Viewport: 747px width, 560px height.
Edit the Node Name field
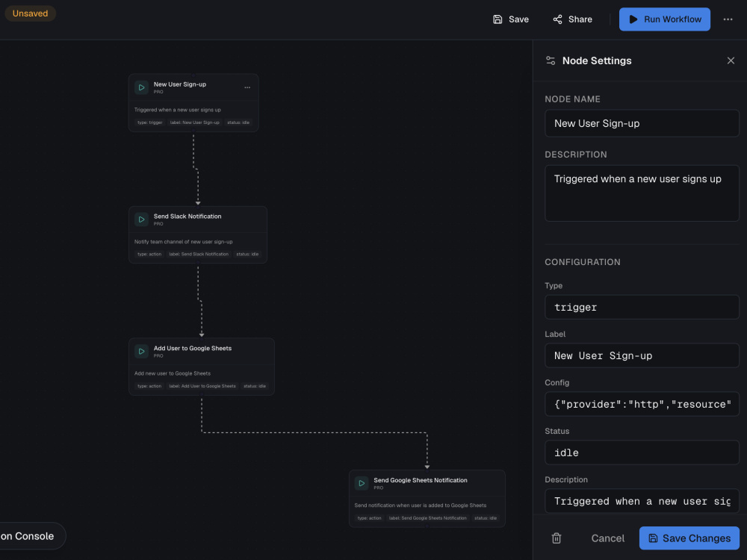642,123
